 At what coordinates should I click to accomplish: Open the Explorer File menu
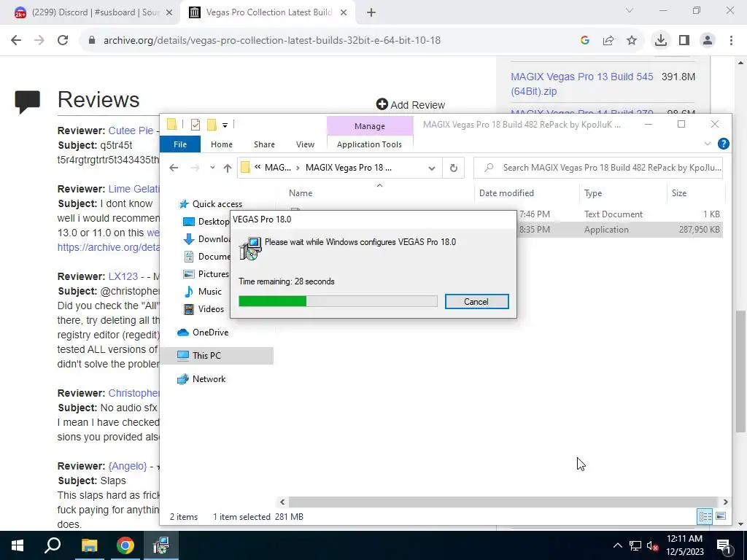coord(180,144)
